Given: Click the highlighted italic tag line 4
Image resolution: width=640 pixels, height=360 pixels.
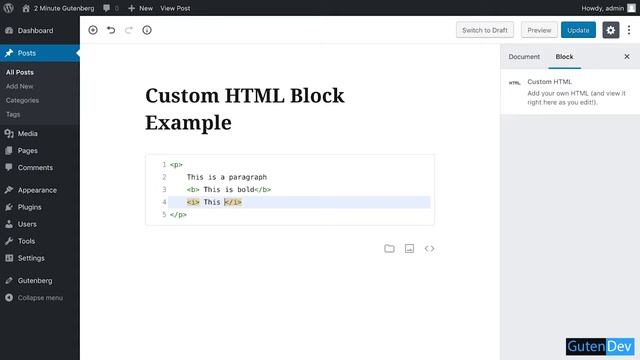Looking at the screenshot, I should pyautogui.click(x=299, y=202).
